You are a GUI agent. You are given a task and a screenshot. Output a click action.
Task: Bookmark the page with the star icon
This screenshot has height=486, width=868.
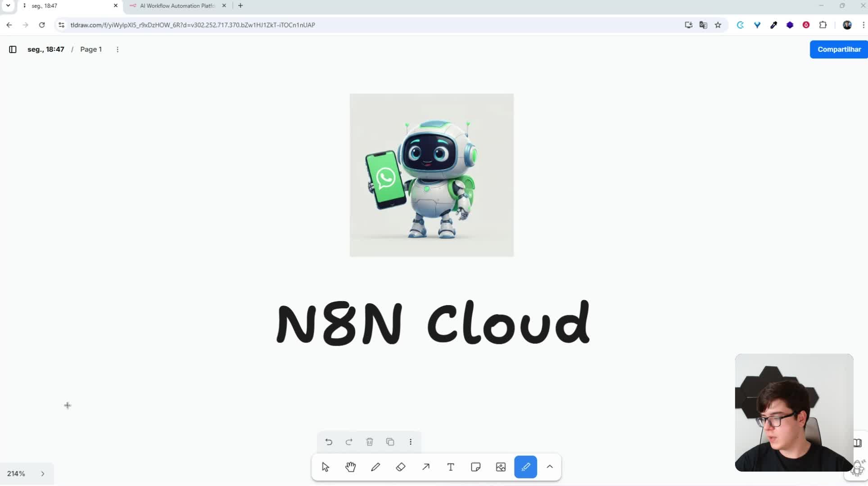pyautogui.click(x=718, y=25)
